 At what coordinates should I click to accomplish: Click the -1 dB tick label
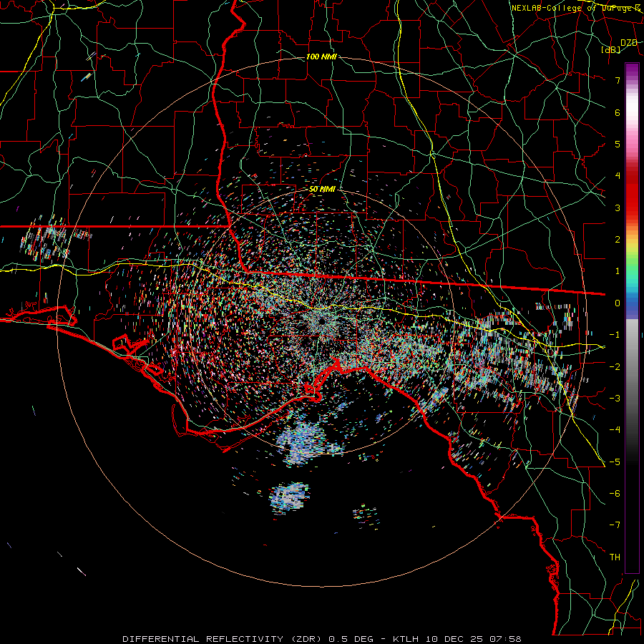[x=615, y=335]
